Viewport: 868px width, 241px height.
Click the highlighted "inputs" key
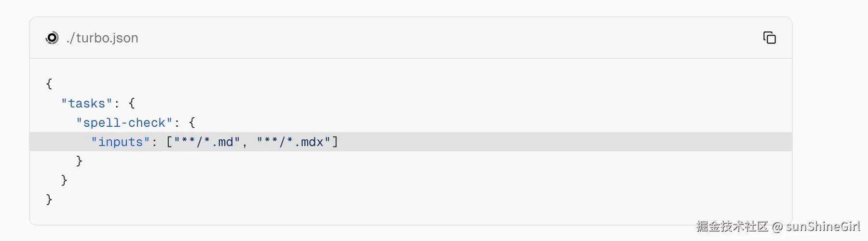(121, 142)
